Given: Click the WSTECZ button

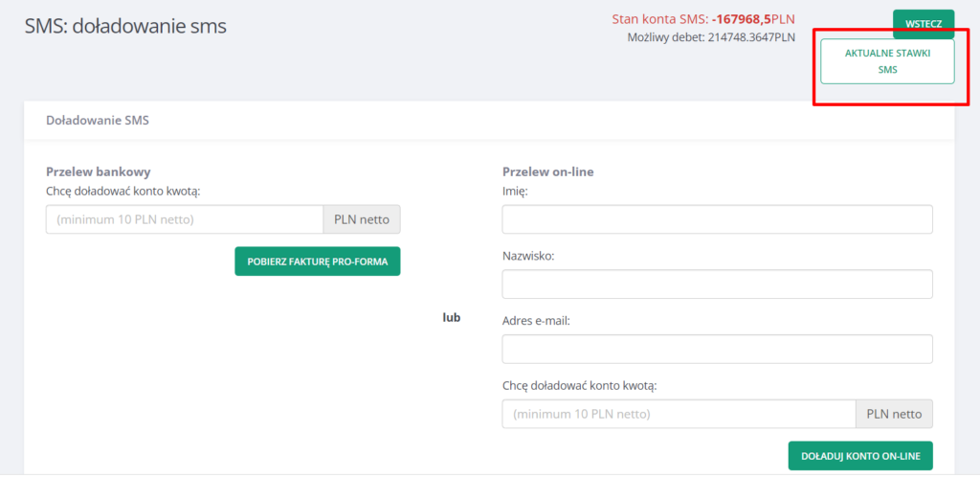Looking at the screenshot, I should pos(924,24).
